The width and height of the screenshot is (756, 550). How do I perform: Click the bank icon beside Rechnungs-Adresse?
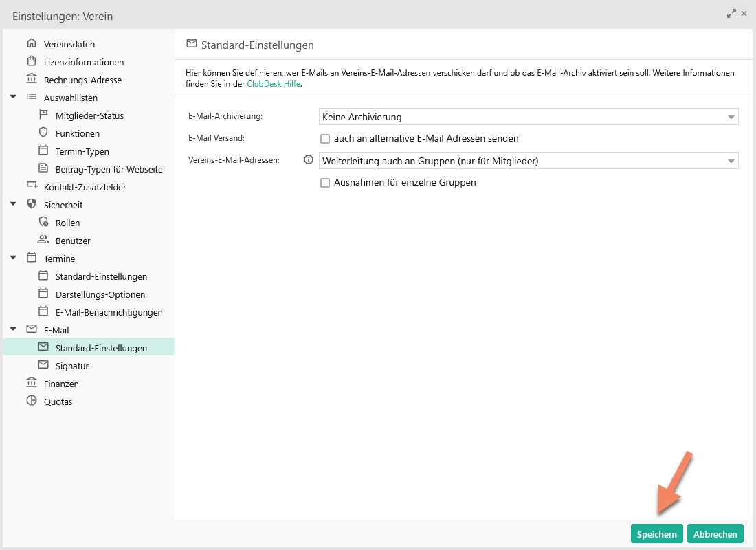coord(32,79)
